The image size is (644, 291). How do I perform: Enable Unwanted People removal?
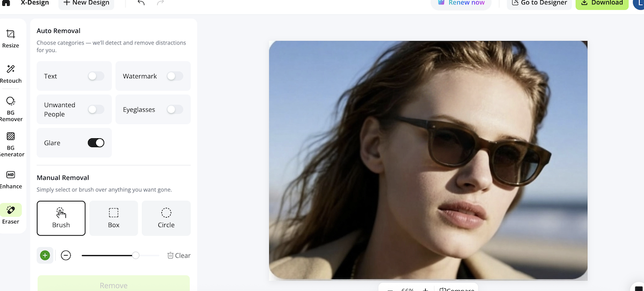pos(96,109)
